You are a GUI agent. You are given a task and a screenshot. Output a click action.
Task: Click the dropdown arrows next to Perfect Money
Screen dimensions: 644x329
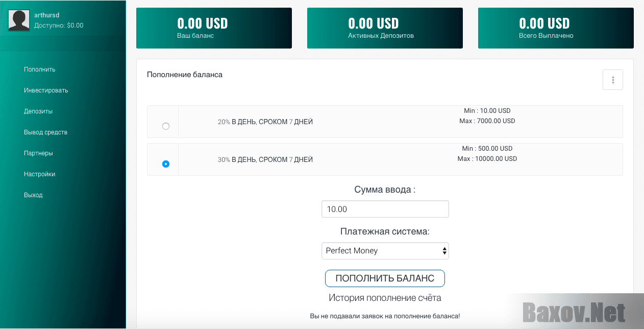coord(443,251)
